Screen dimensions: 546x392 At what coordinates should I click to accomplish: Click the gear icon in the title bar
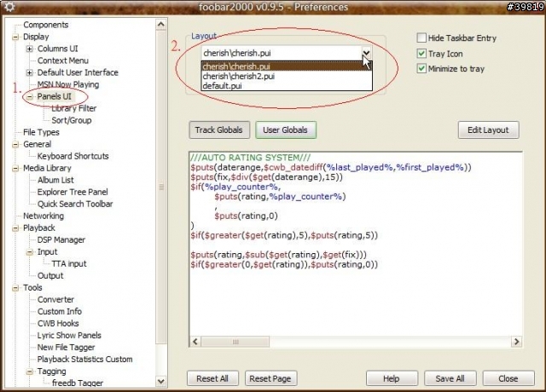coord(9,7)
